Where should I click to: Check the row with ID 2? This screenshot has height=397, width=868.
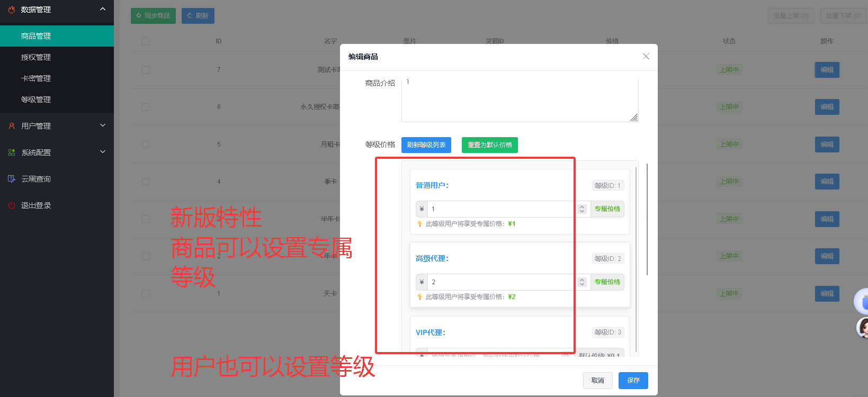pyautogui.click(x=146, y=256)
